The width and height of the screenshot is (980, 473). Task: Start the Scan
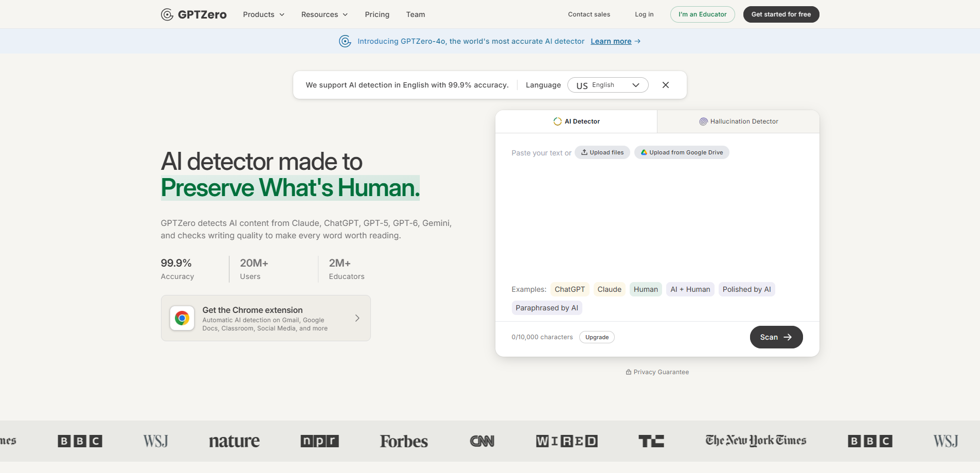(x=776, y=337)
